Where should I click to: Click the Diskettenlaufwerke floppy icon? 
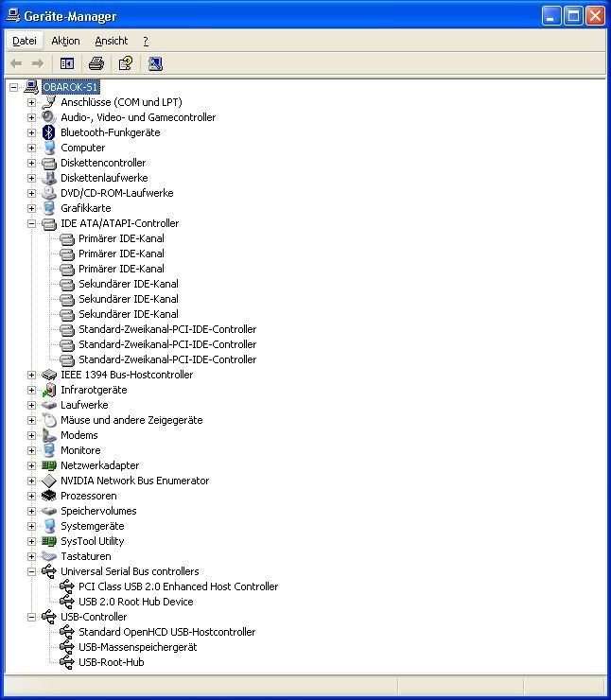(x=48, y=178)
